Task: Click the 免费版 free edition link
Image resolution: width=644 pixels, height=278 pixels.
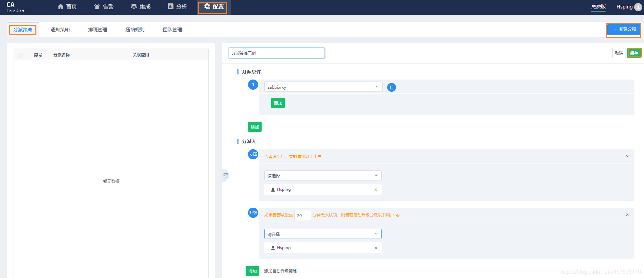Action: (x=598, y=7)
